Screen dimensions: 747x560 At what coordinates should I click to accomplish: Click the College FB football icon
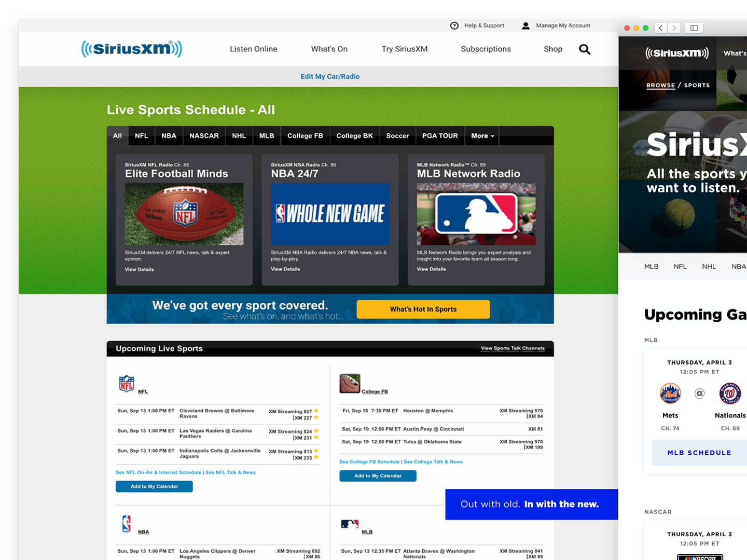click(350, 383)
